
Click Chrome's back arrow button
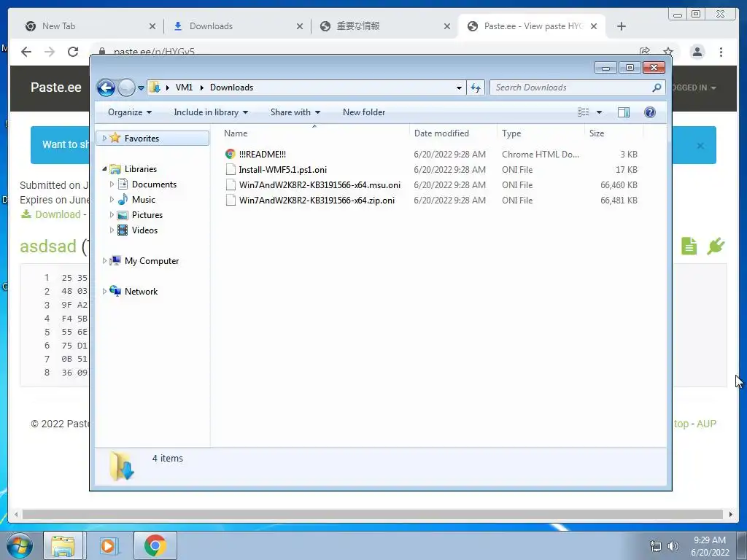(26, 52)
